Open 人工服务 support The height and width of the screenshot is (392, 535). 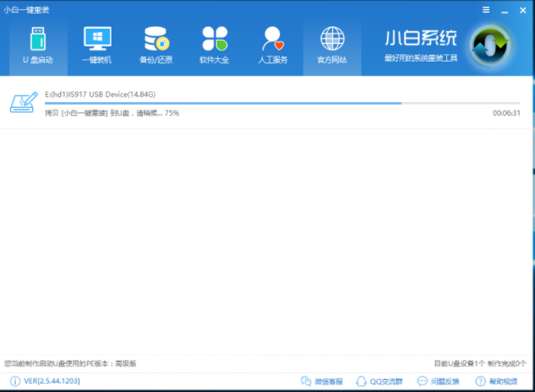click(272, 46)
